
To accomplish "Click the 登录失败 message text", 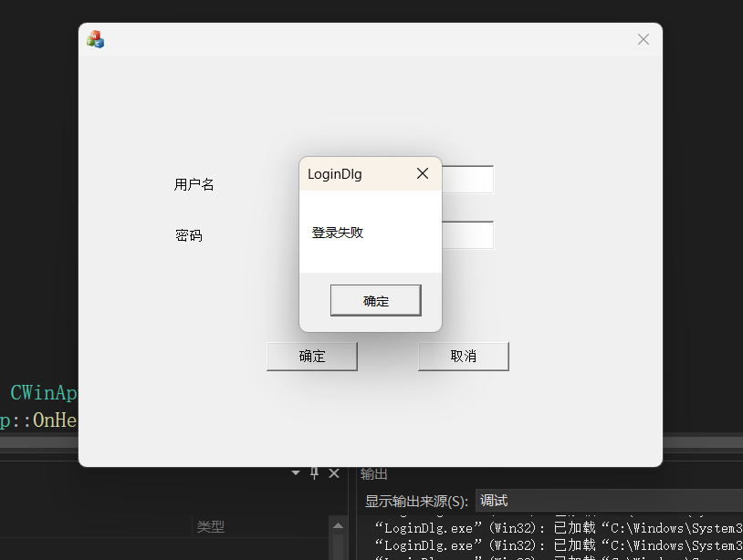I will pyautogui.click(x=338, y=233).
